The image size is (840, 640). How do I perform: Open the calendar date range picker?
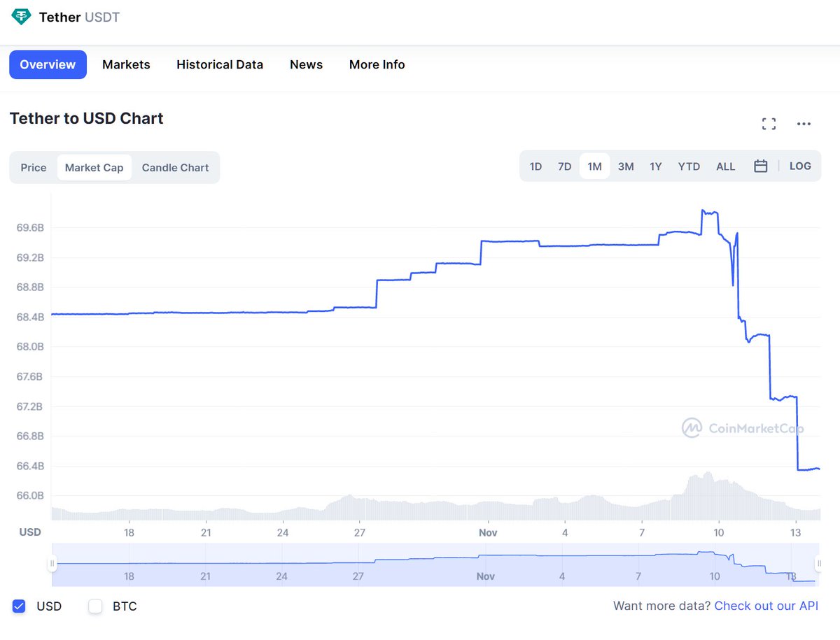(x=761, y=166)
